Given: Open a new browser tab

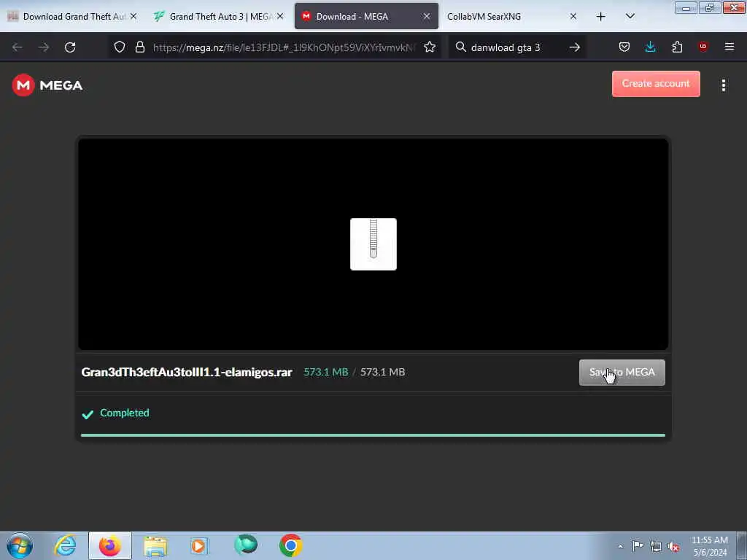Looking at the screenshot, I should (601, 17).
